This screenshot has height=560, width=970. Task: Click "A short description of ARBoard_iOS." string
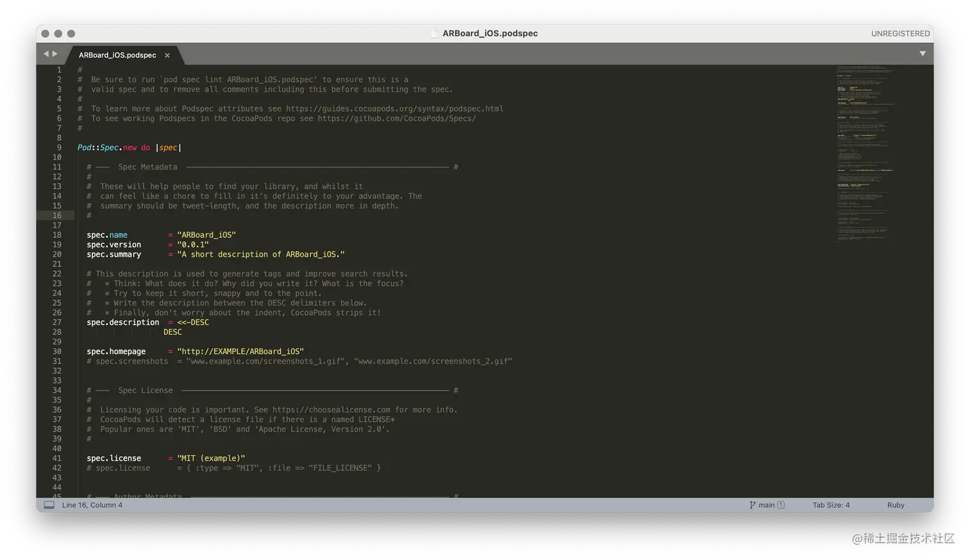[x=261, y=255]
